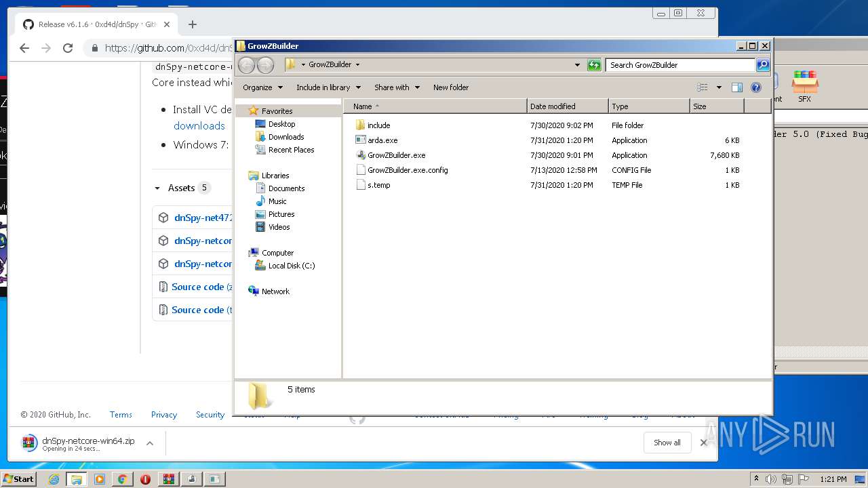Open a new Chrome tab with plus
868x488 pixels.
(x=193, y=24)
